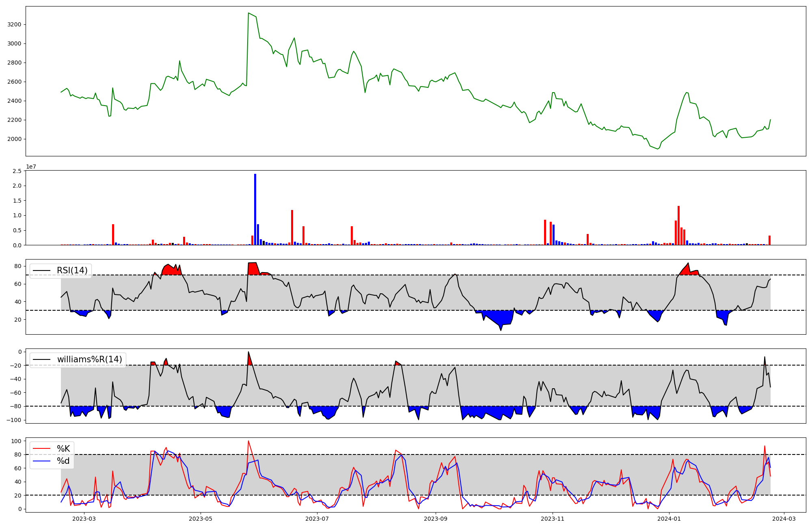This screenshot has height=528, width=812.
Task: Click the 2023-11 date axis label
Action: [552, 519]
